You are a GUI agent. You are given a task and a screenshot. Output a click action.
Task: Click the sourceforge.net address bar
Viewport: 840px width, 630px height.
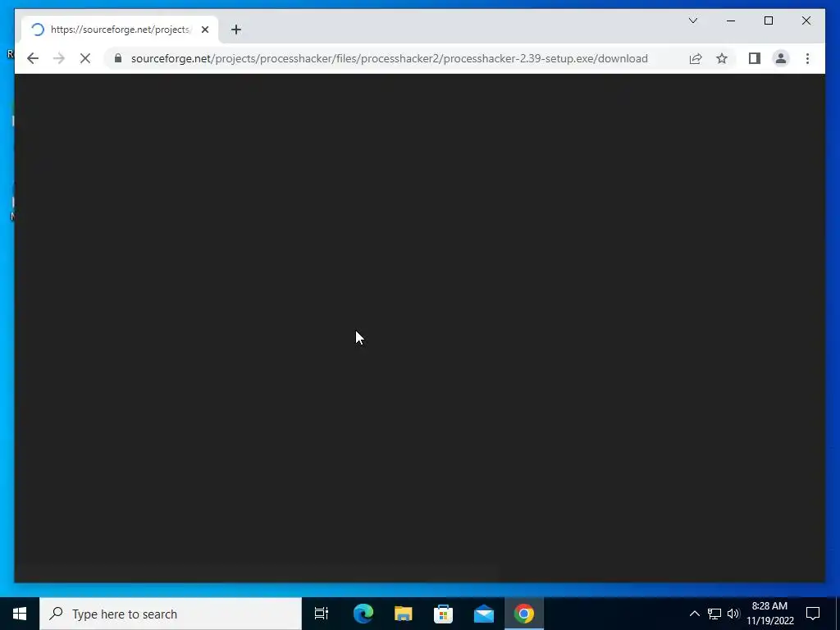click(390, 58)
